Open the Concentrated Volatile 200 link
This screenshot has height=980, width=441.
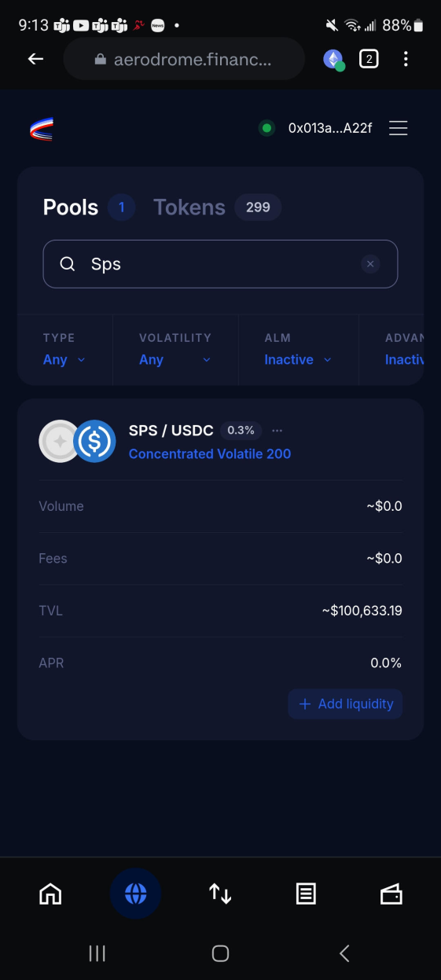coord(210,453)
